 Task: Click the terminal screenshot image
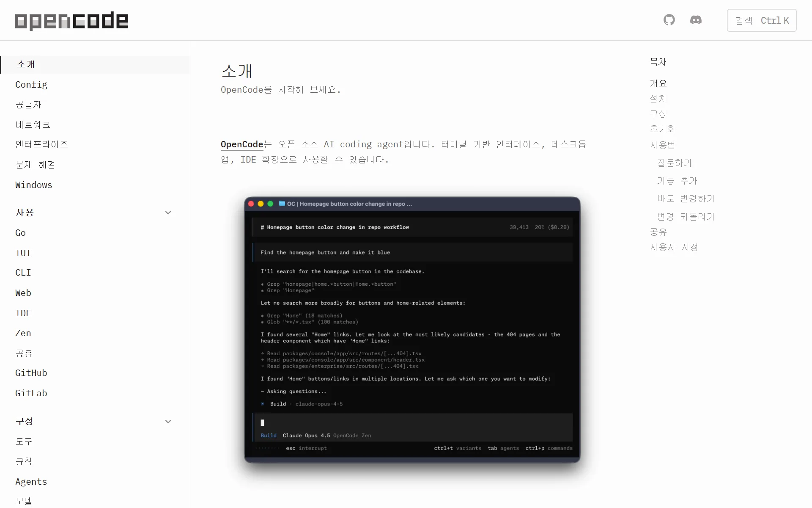click(412, 330)
